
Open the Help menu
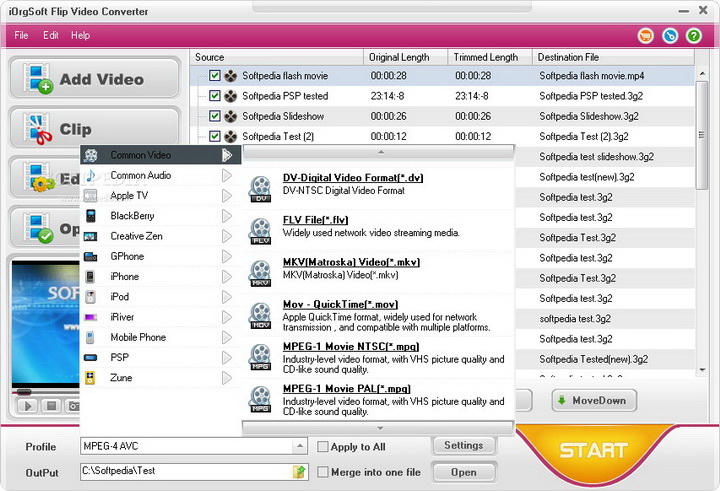pos(80,35)
